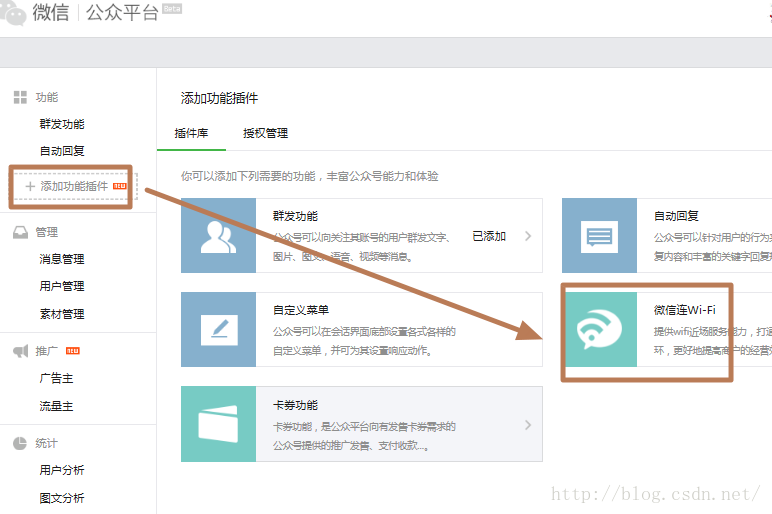
Task: Open 流量主 in the sidebar
Action: click(56, 406)
